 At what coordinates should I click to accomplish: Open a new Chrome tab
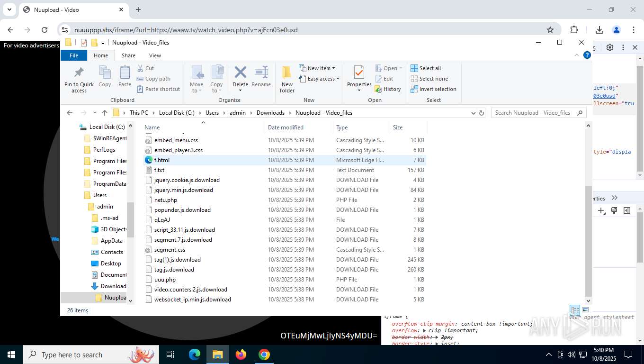coord(138,9)
